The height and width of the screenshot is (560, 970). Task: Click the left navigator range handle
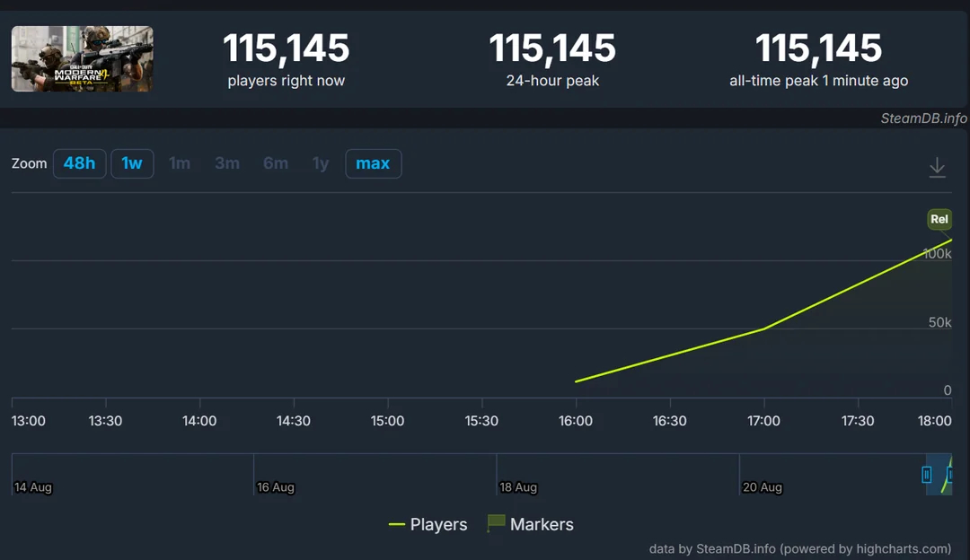point(926,474)
